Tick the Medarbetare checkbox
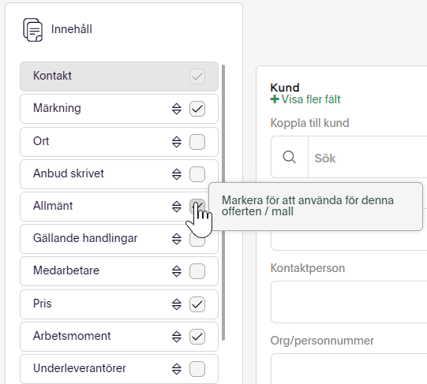The image size is (427, 384). point(197,271)
